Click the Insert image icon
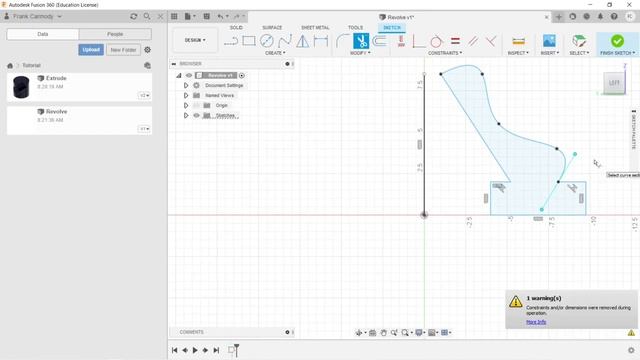This screenshot has width=640, height=360. [x=549, y=41]
